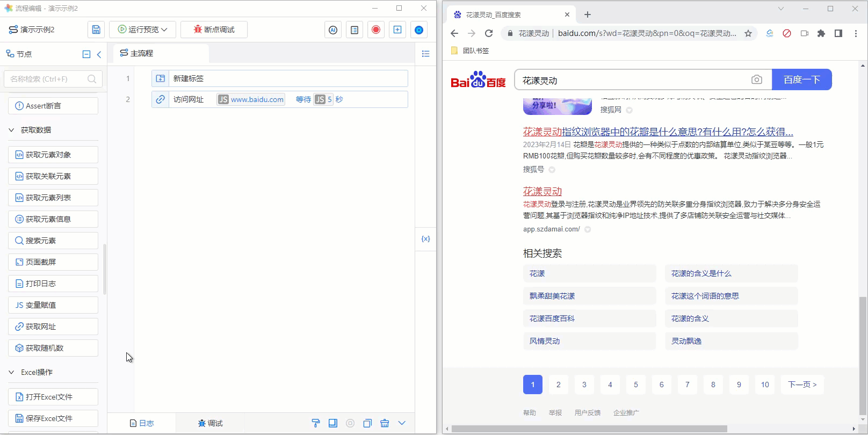Go to results page 2
The image size is (868, 435).
pos(559,385)
